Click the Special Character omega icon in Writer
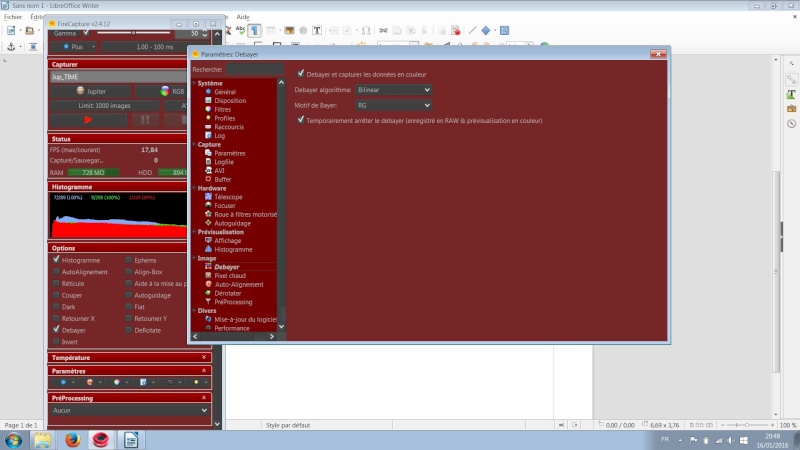Viewport: 800px width, 450px height. point(366,31)
